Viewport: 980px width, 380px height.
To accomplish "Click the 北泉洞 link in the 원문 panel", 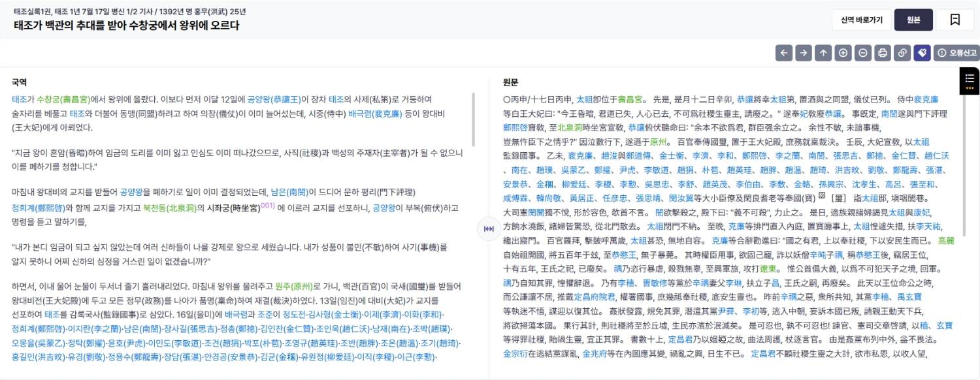I will [570, 129].
